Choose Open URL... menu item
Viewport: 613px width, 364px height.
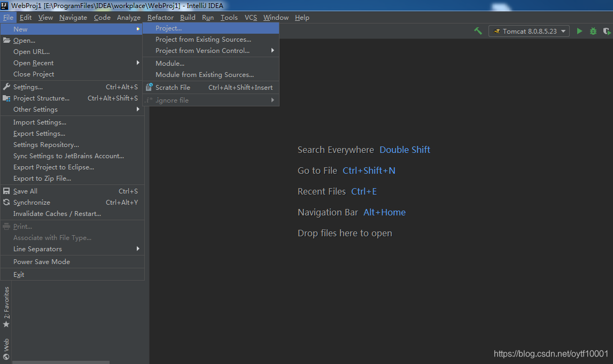(x=72, y=52)
